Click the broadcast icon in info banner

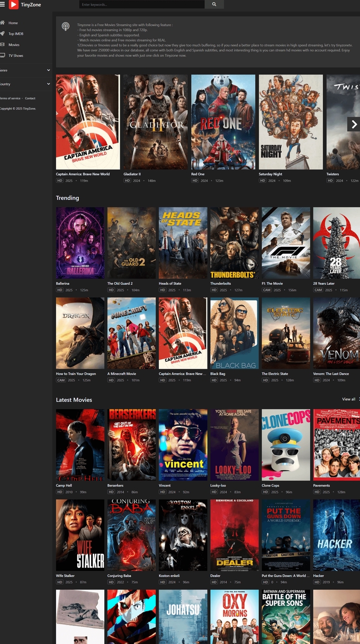pos(66,26)
